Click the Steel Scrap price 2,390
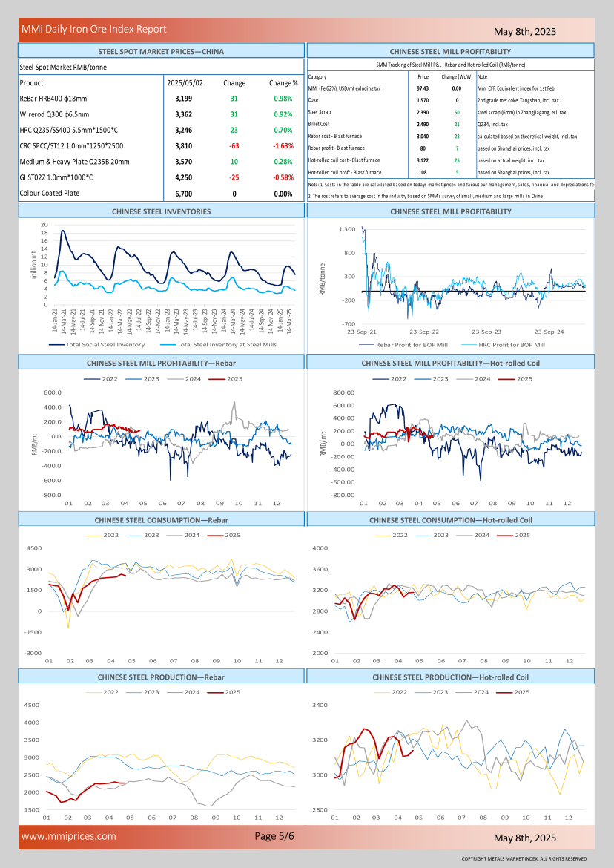This screenshot has height=868, width=614. click(423, 112)
